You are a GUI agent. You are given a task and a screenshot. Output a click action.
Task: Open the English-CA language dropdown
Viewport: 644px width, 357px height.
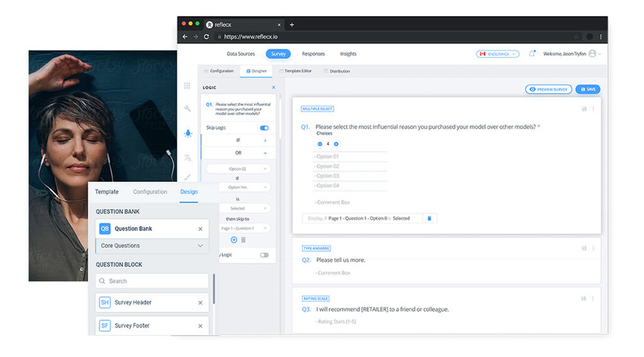(x=497, y=54)
